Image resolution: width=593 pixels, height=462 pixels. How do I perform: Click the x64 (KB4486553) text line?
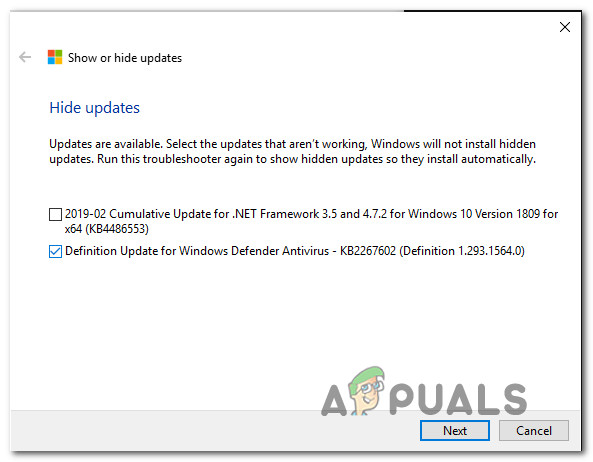107,229
